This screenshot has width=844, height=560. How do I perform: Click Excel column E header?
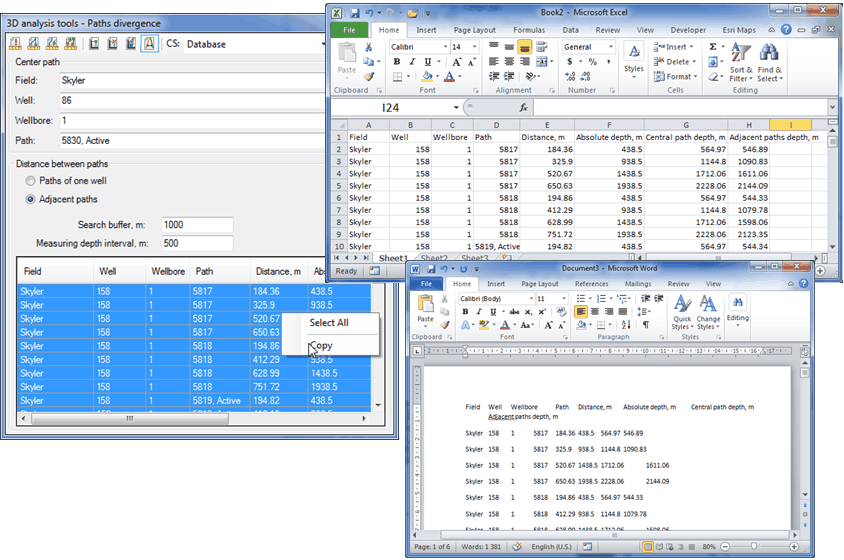tap(547, 125)
